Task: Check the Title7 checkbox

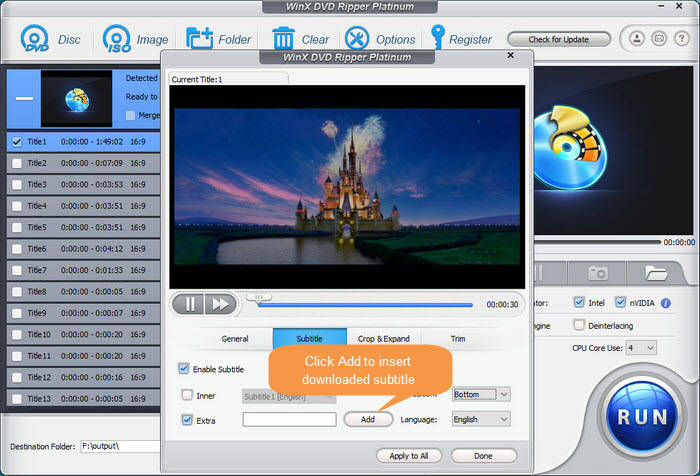Action: pos(17,270)
